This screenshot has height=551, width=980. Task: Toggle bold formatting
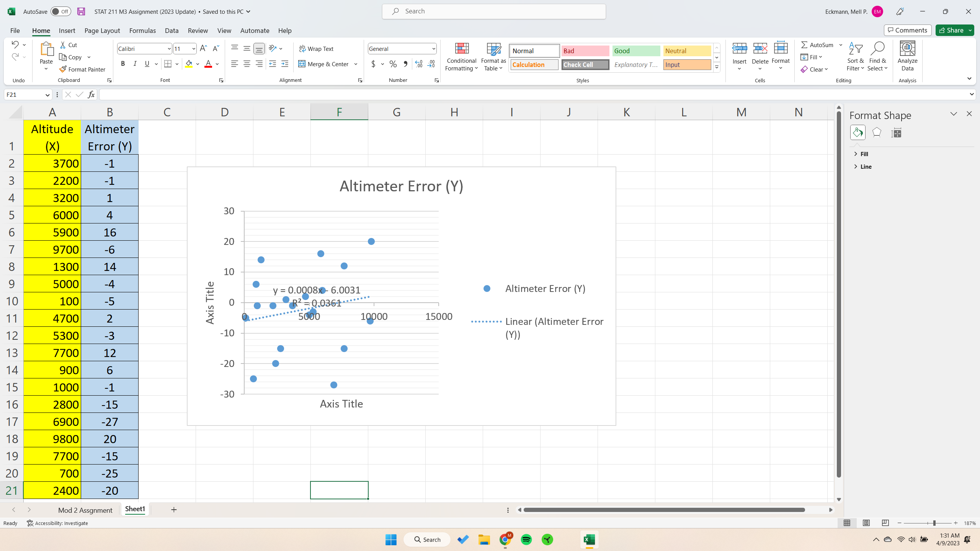[123, 64]
